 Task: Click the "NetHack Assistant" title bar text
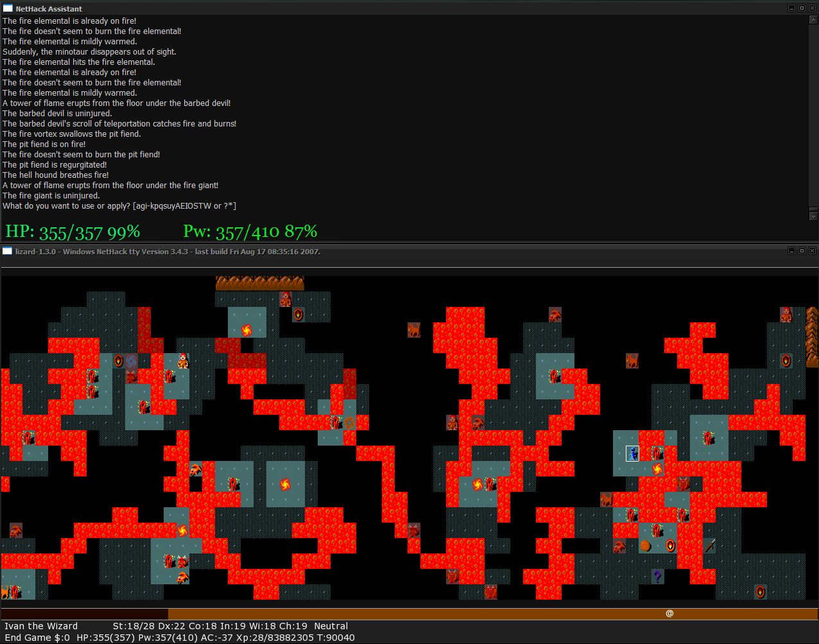49,9
